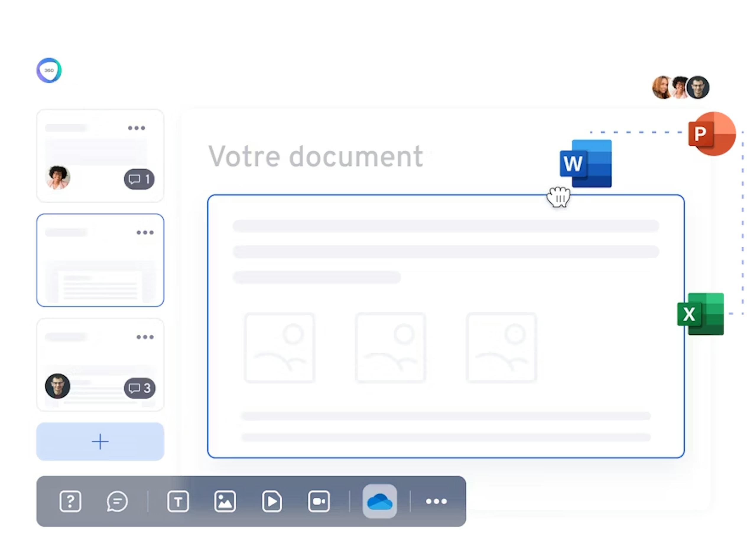Open the 1 comment badge
Screen dimensions: 747x560
click(139, 179)
